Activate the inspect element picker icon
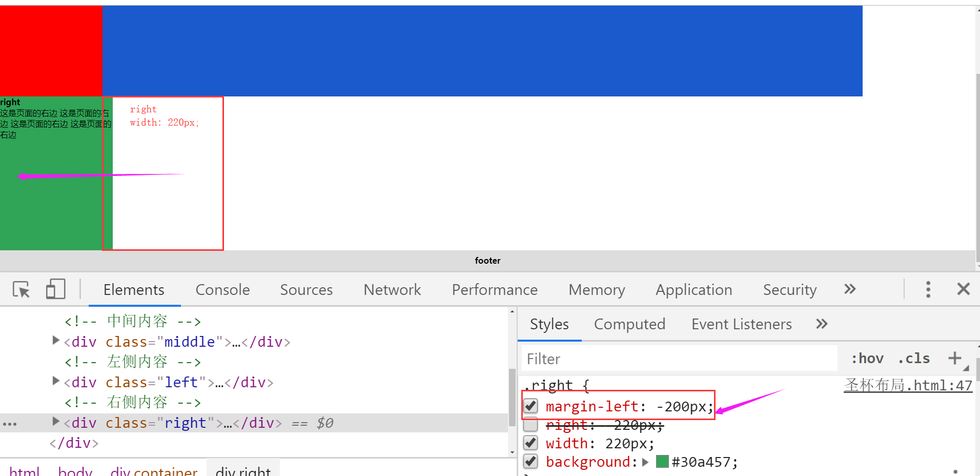Screen dimensions: 980x476 [22, 290]
